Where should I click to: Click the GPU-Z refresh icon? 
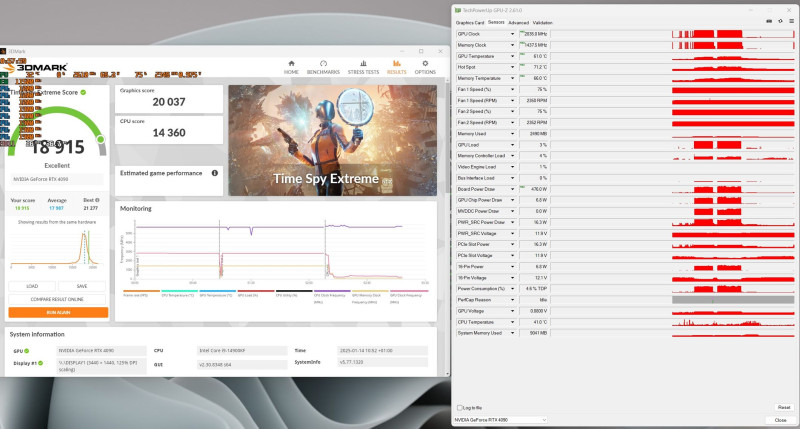(780, 21)
